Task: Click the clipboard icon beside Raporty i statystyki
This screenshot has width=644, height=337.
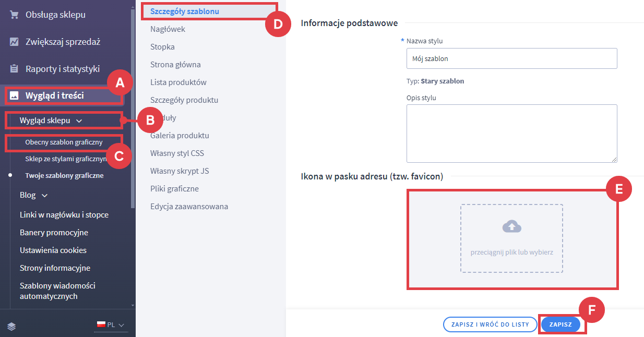Action: [14, 69]
